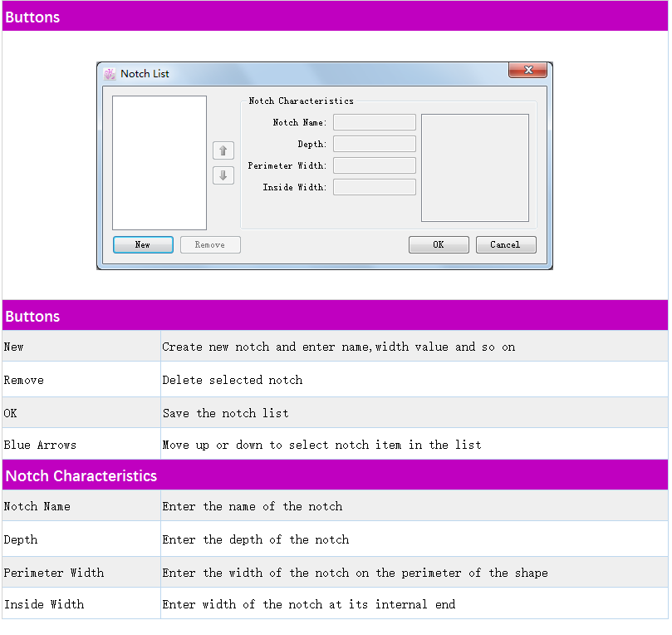672x635 pixels.
Task: Click the move down arrow button
Action: 223,175
